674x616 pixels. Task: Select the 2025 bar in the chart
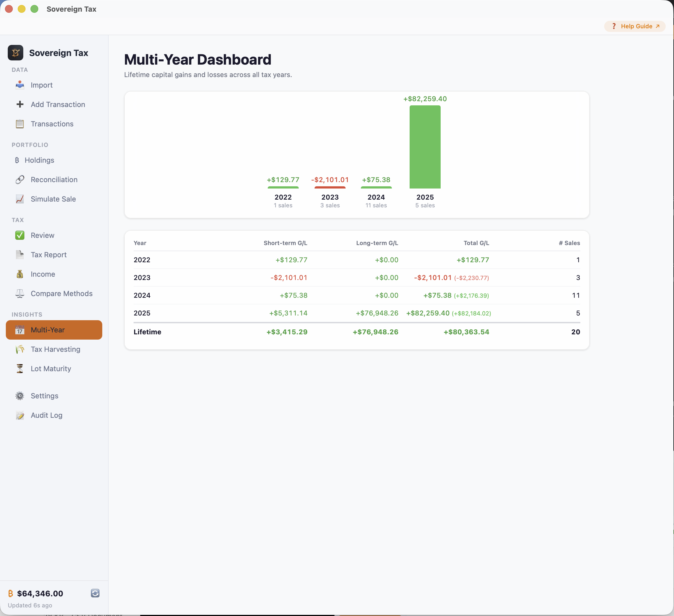(x=425, y=147)
